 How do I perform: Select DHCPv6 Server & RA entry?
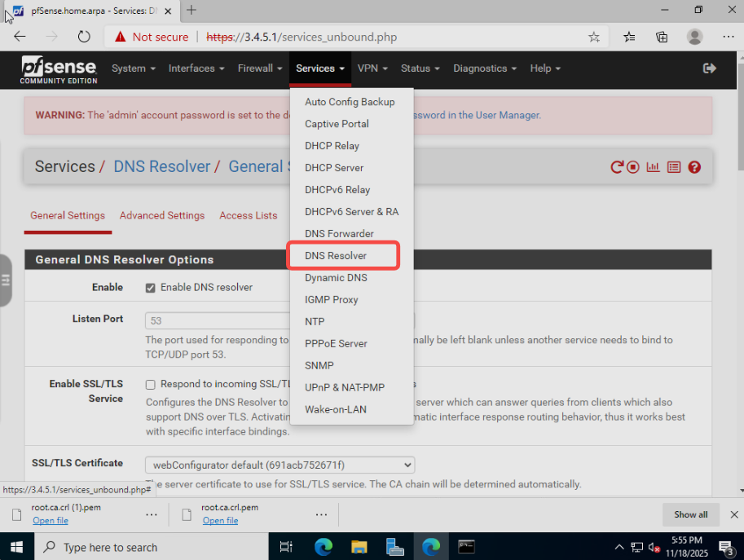351,212
